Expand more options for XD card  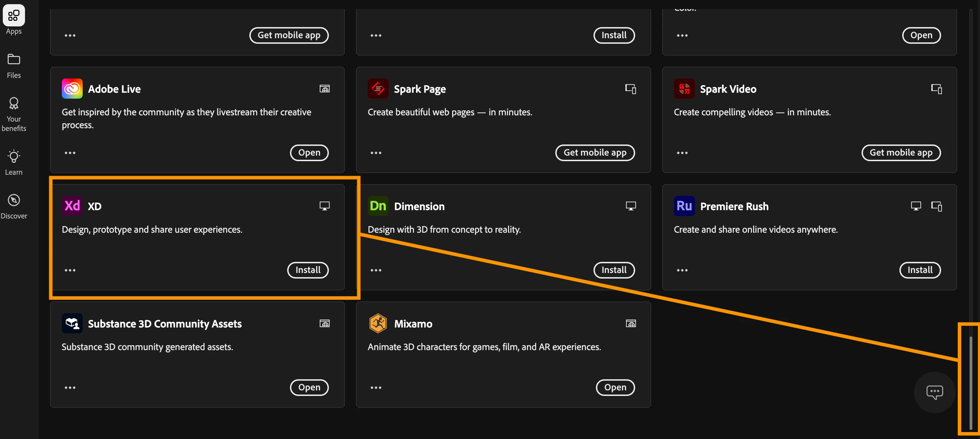pos(70,270)
